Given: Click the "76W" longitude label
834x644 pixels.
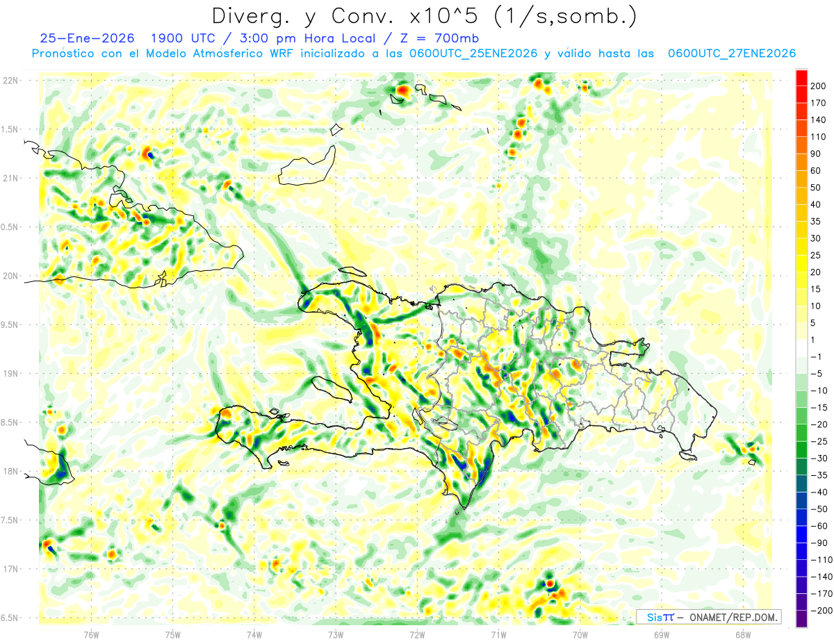Looking at the screenshot, I should [x=91, y=634].
